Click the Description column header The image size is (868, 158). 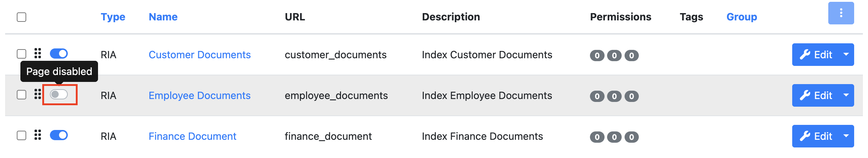point(451,17)
